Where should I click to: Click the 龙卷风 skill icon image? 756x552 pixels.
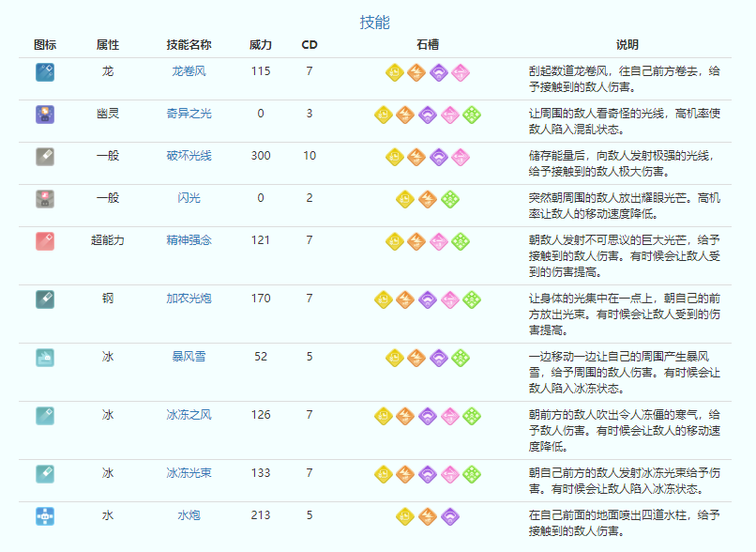45,72
